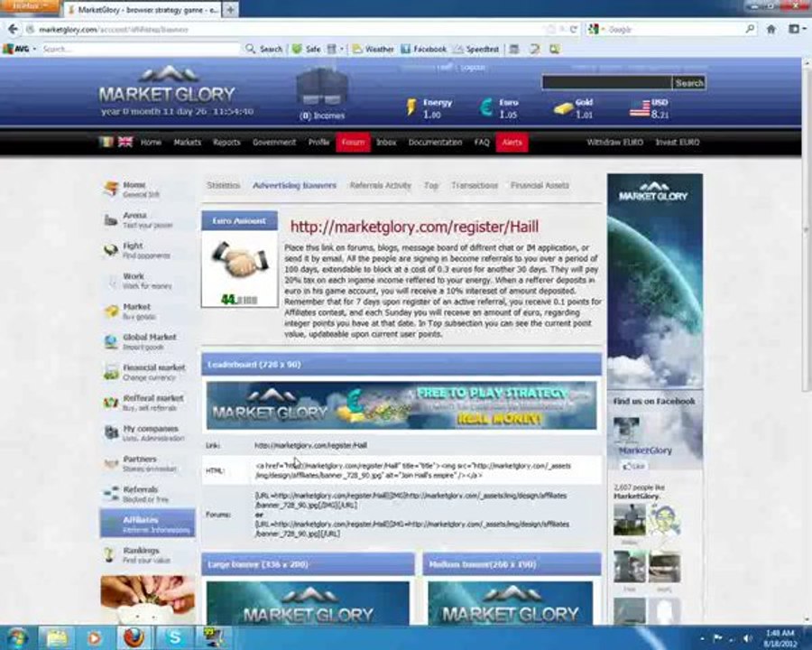
Task: Open the Referrals sidebar item
Action: coord(148,494)
